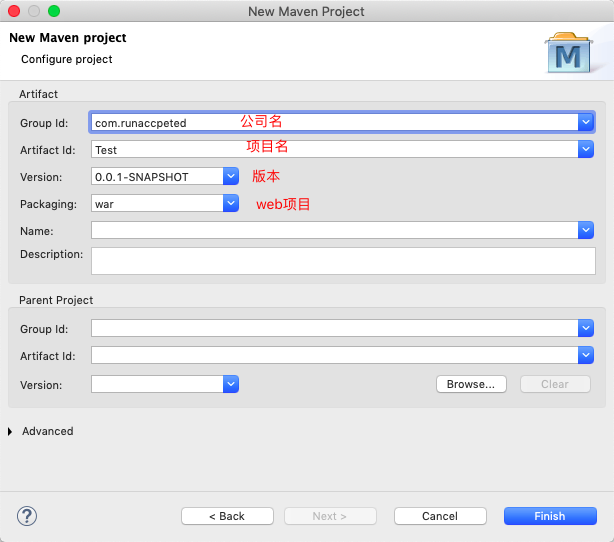Open the Parent Project Version dropdown

231,384
